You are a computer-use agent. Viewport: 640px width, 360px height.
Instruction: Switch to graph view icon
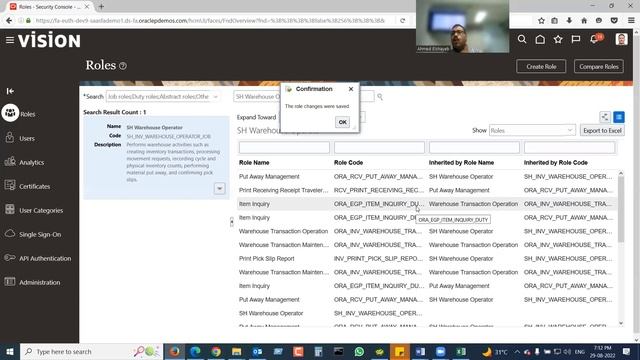click(x=604, y=117)
